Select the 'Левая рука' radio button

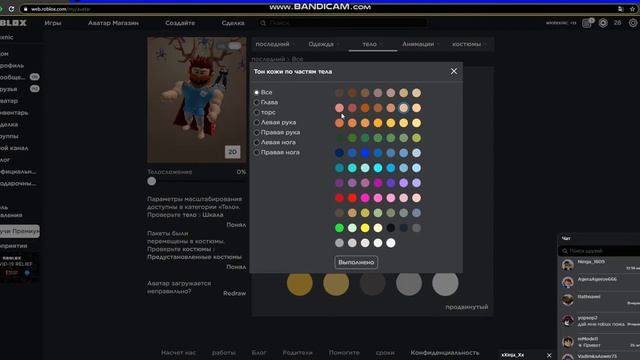pyautogui.click(x=256, y=122)
